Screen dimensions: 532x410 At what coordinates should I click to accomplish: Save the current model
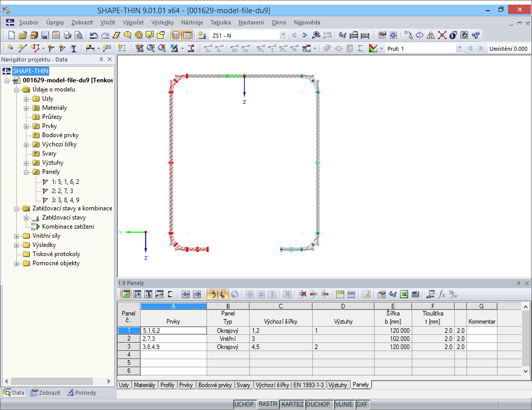tap(45, 35)
